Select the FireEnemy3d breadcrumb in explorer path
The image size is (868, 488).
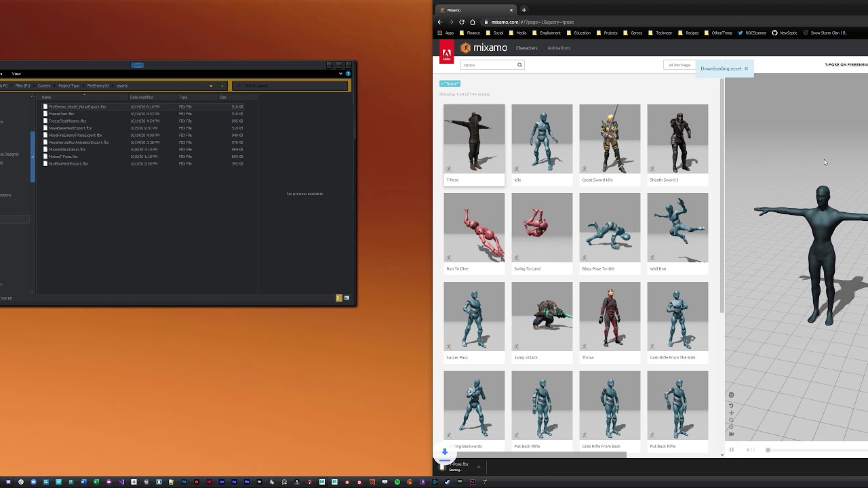tap(98, 86)
